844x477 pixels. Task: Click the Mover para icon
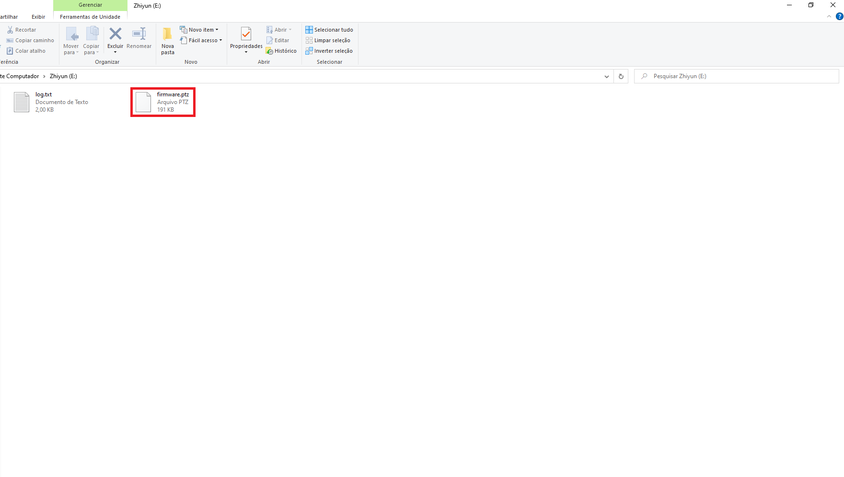[71, 34]
